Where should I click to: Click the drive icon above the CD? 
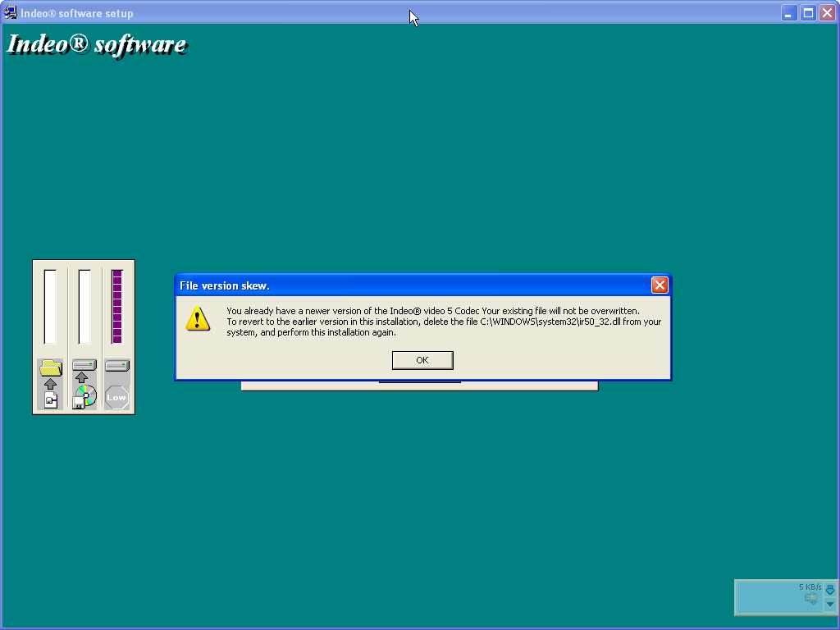[84, 365]
